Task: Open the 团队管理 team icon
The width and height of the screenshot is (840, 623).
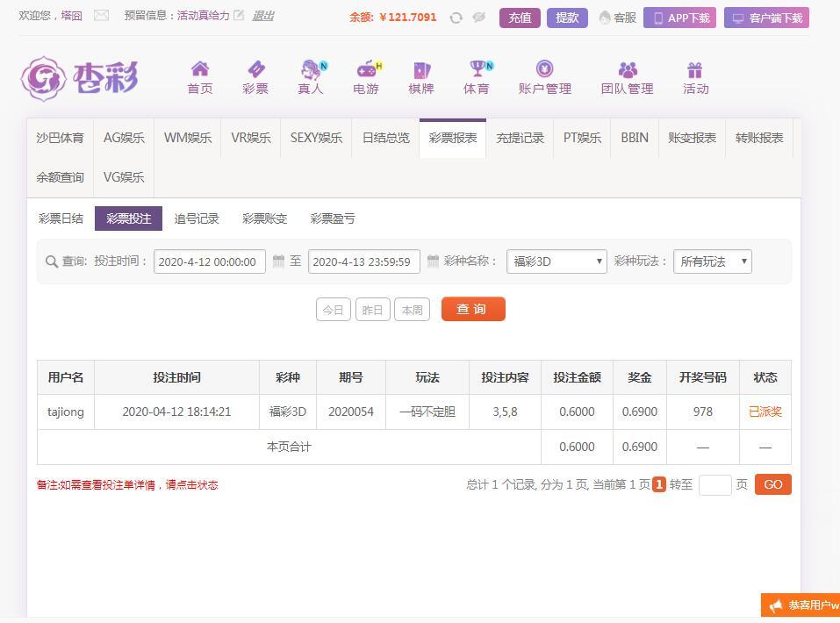Action: (x=627, y=70)
